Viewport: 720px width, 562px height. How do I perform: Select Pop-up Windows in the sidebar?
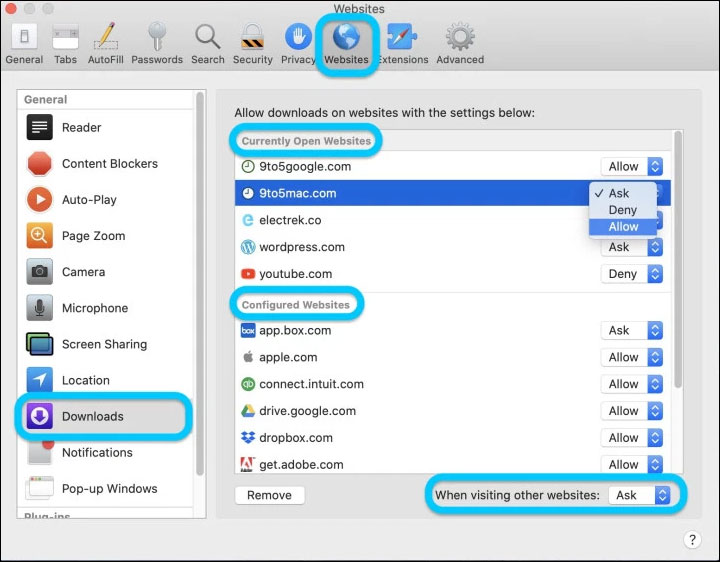pos(106,489)
